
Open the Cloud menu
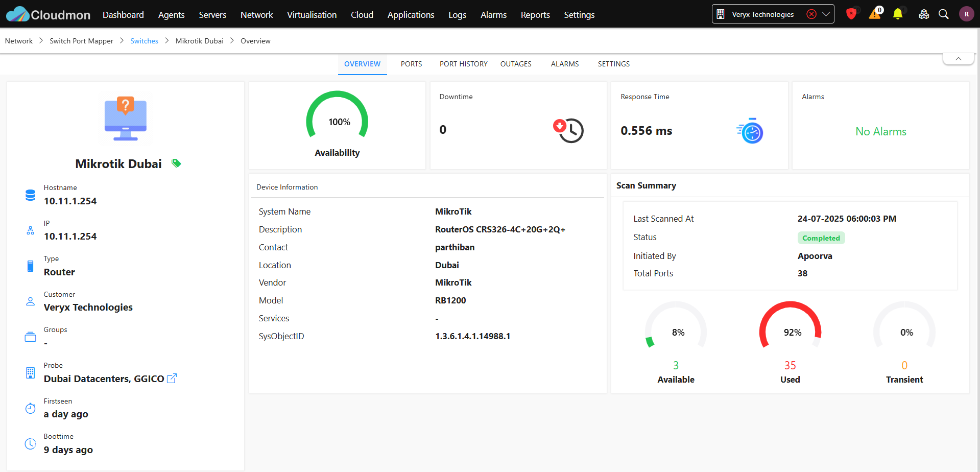tap(362, 15)
